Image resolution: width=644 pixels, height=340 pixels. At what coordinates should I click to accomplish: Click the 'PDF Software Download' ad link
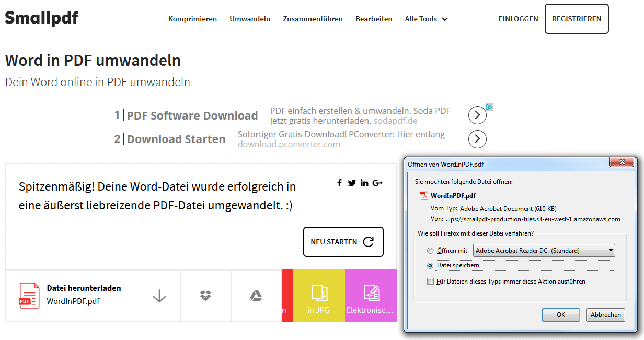192,116
